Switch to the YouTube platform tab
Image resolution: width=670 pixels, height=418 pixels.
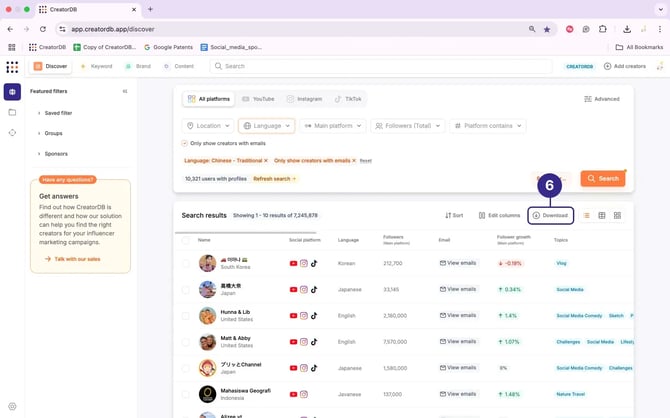click(x=258, y=99)
